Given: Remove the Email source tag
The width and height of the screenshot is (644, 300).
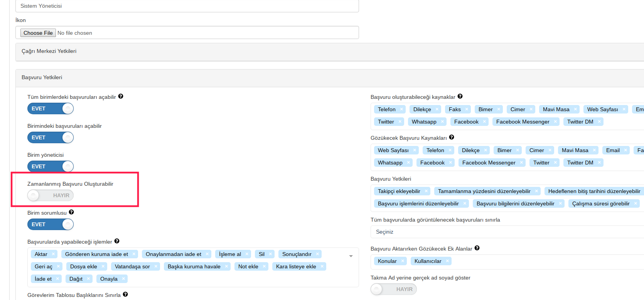Looking at the screenshot, I should pos(625,150).
